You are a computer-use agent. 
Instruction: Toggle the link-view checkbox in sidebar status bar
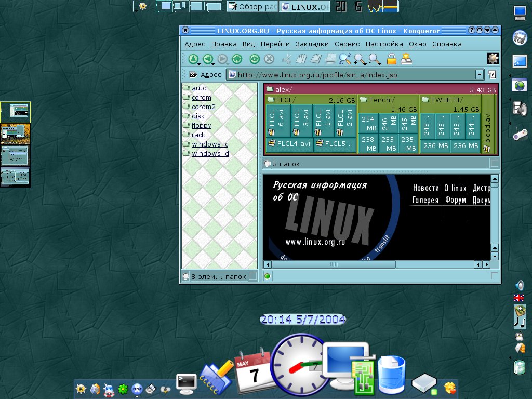[253, 276]
